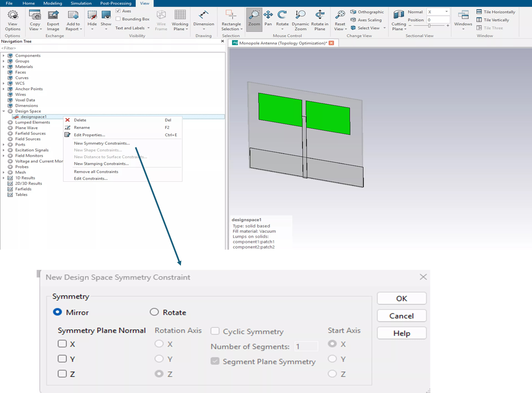Click Cancel in the symmetry dialog
Image resolution: width=532 pixels, height=393 pixels.
click(x=401, y=316)
